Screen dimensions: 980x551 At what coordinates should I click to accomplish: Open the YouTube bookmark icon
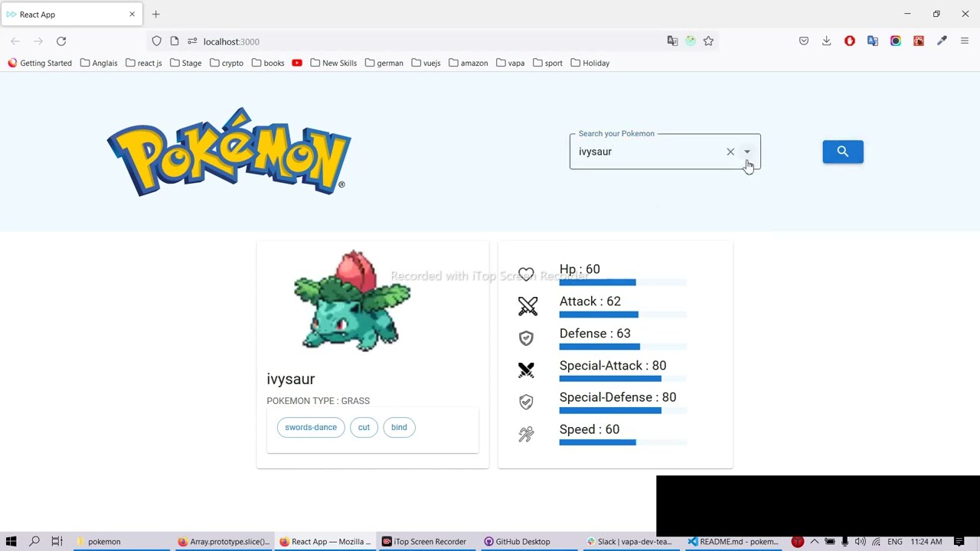pos(297,63)
